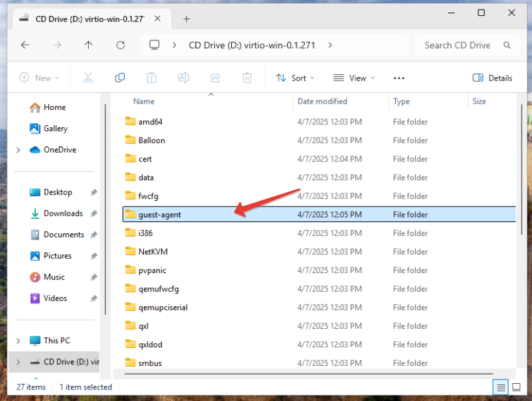Click chevron after PC icon in address bar
The width and height of the screenshot is (532, 401).
click(174, 45)
